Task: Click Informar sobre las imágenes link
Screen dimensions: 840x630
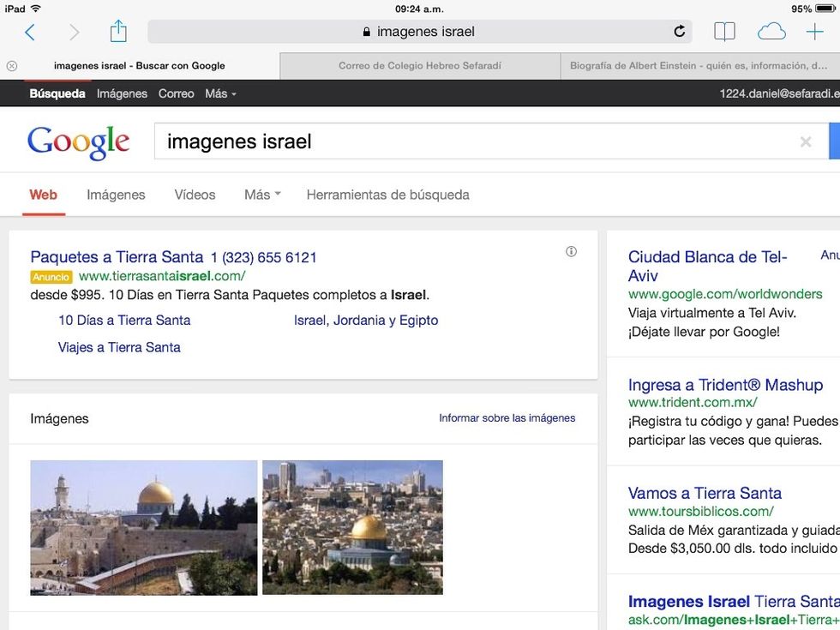Action: coord(507,418)
